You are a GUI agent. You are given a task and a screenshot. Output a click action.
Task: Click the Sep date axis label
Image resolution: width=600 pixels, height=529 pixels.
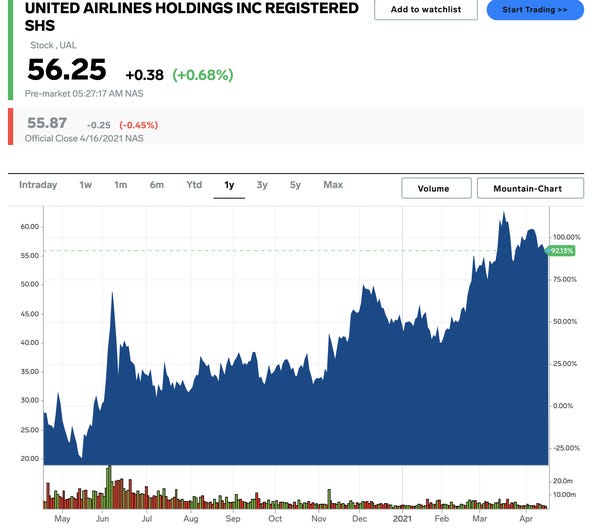[233, 519]
